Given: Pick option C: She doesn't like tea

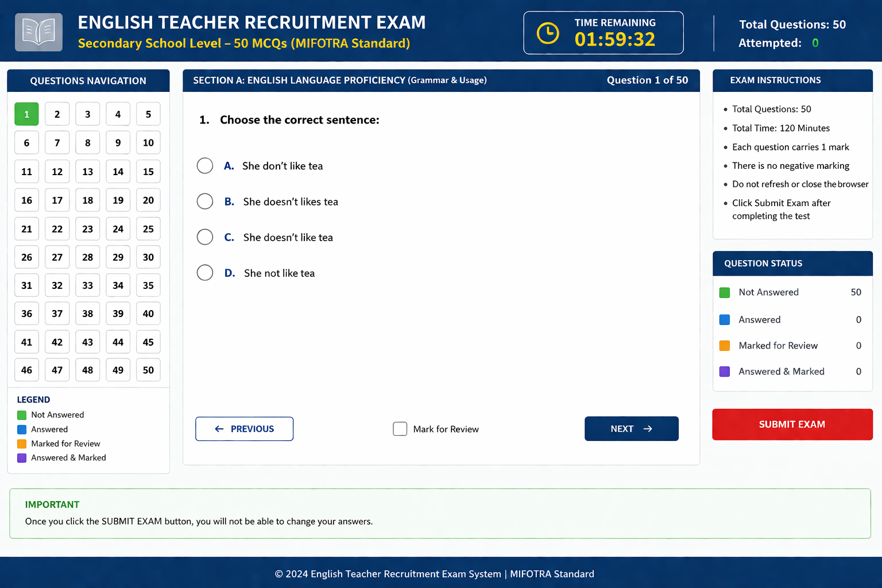Looking at the screenshot, I should pyautogui.click(x=205, y=237).
